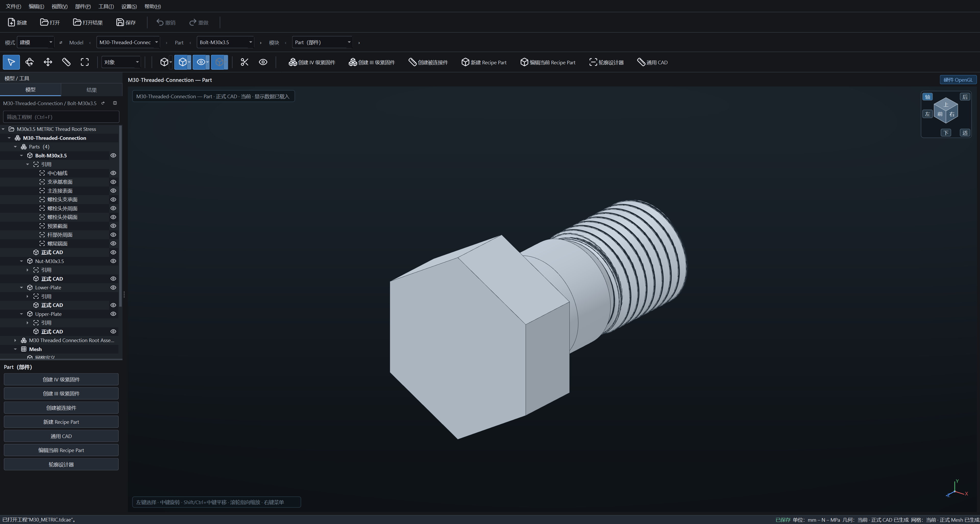Select the measure ruler tool

[66, 62]
